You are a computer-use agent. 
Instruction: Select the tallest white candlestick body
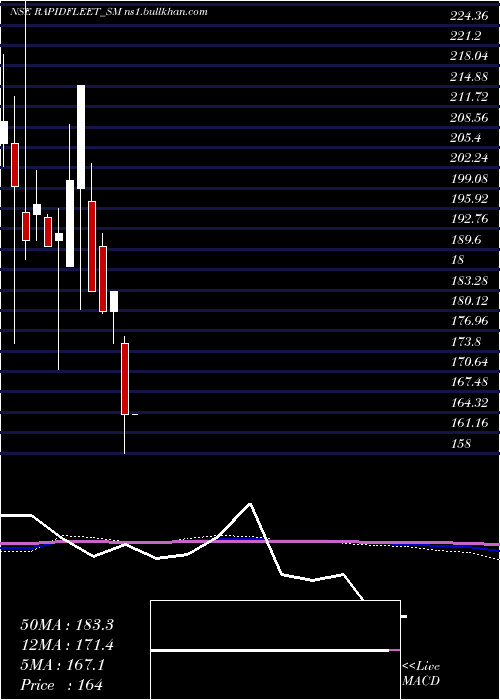[x=81, y=137]
